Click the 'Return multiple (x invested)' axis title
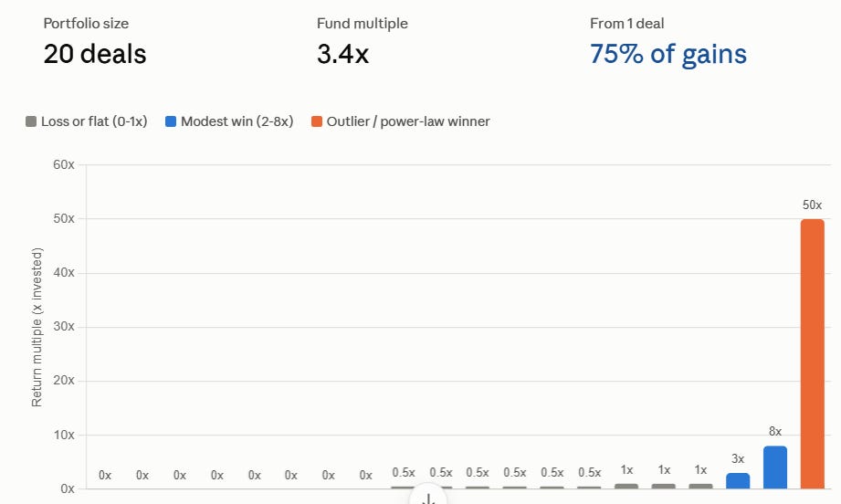Image resolution: width=841 pixels, height=504 pixels. pyautogui.click(x=37, y=327)
